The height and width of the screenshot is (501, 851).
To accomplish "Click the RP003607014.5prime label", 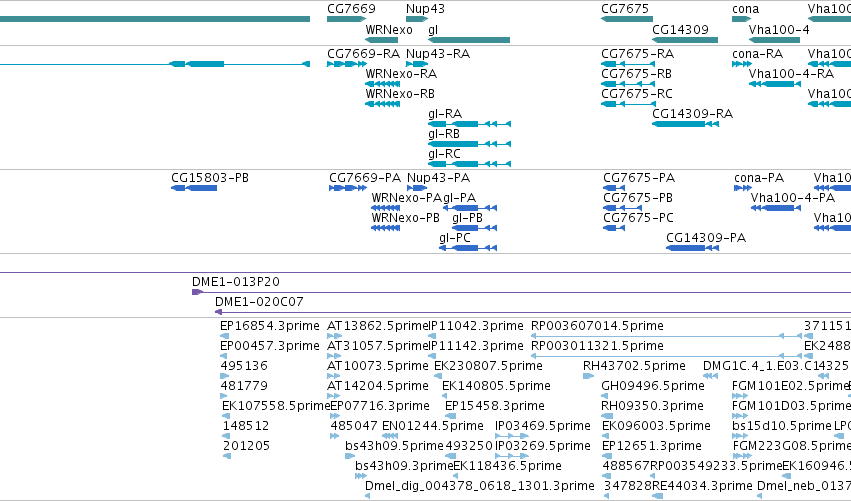I will tap(597, 326).
